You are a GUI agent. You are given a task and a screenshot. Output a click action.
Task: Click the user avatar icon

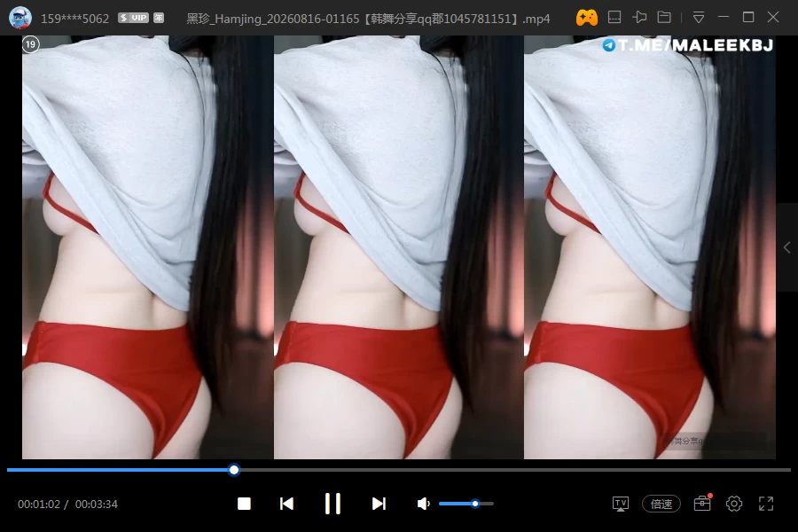pos(20,18)
